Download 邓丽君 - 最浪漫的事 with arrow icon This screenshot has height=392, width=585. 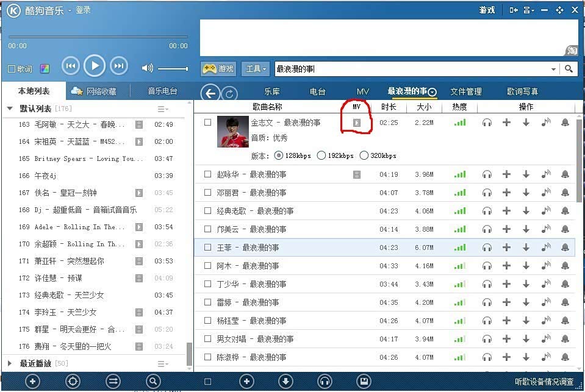pos(526,193)
